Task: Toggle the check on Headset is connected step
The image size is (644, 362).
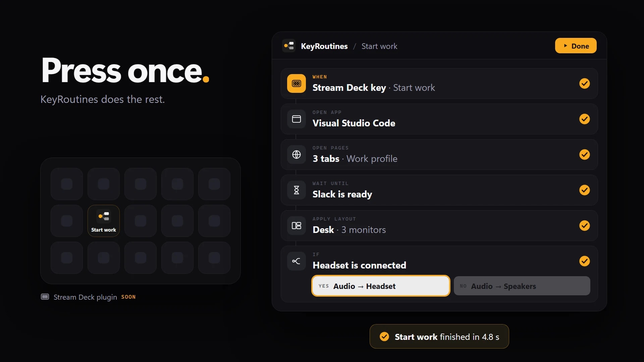Action: click(x=585, y=261)
